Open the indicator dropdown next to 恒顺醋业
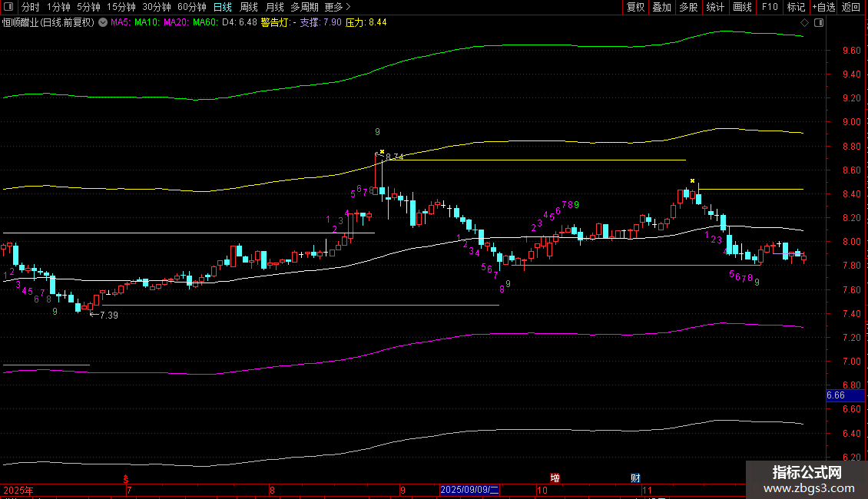 [x=103, y=23]
